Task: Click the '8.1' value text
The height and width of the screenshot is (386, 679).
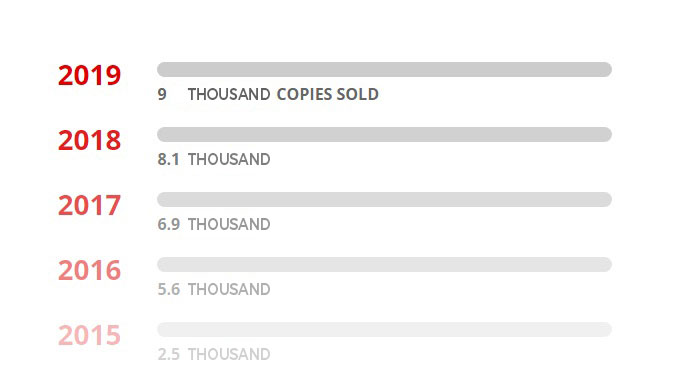Action: pyautogui.click(x=168, y=159)
